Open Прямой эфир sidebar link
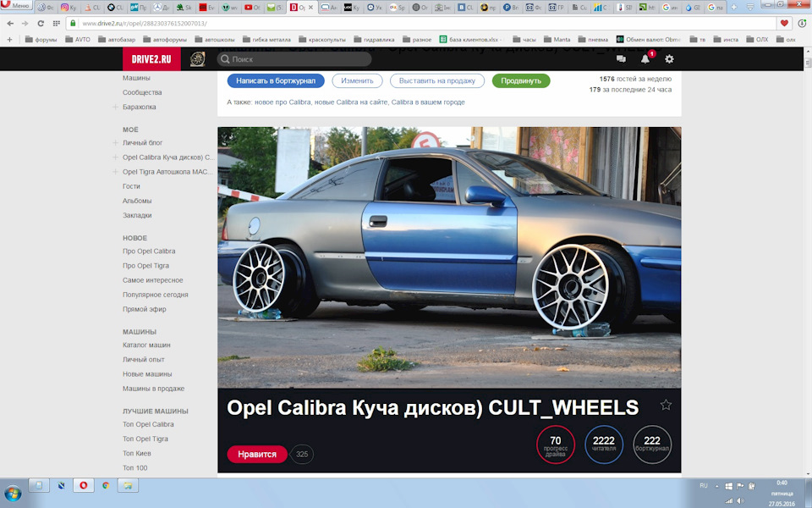This screenshot has height=508, width=812. 145,309
